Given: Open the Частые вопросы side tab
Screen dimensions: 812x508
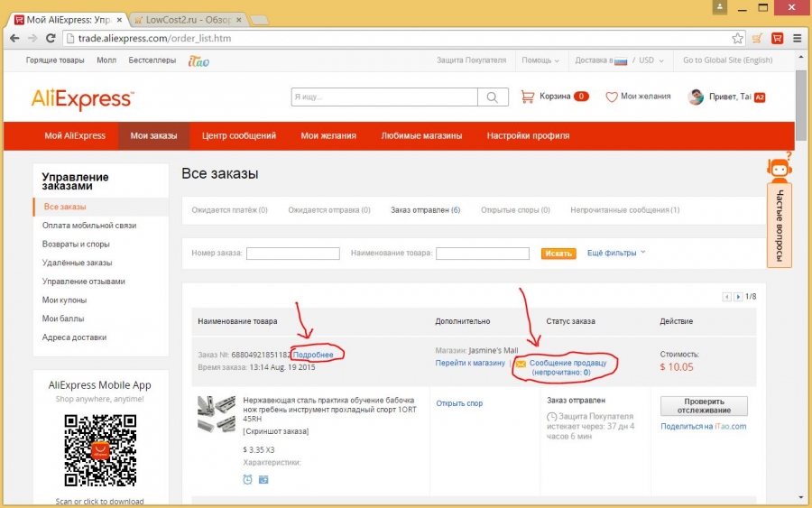Looking at the screenshot, I should (x=780, y=226).
